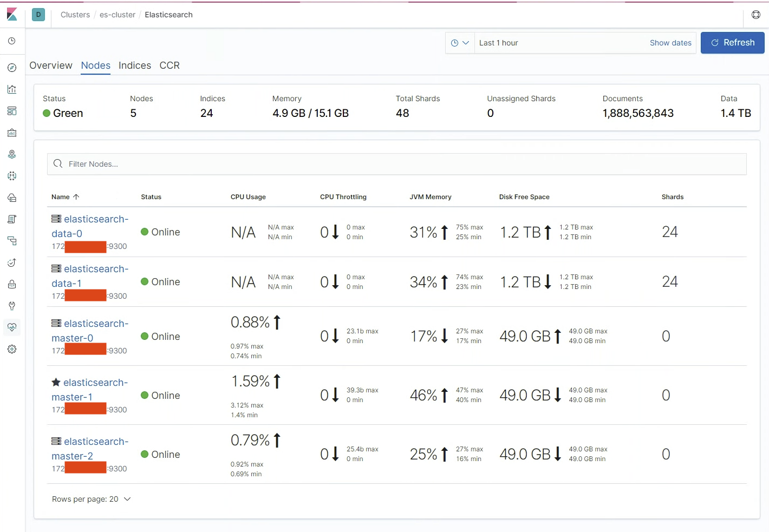Open Logs icon in sidebar
Viewport: 769px width, 532px height.
[x=12, y=219]
